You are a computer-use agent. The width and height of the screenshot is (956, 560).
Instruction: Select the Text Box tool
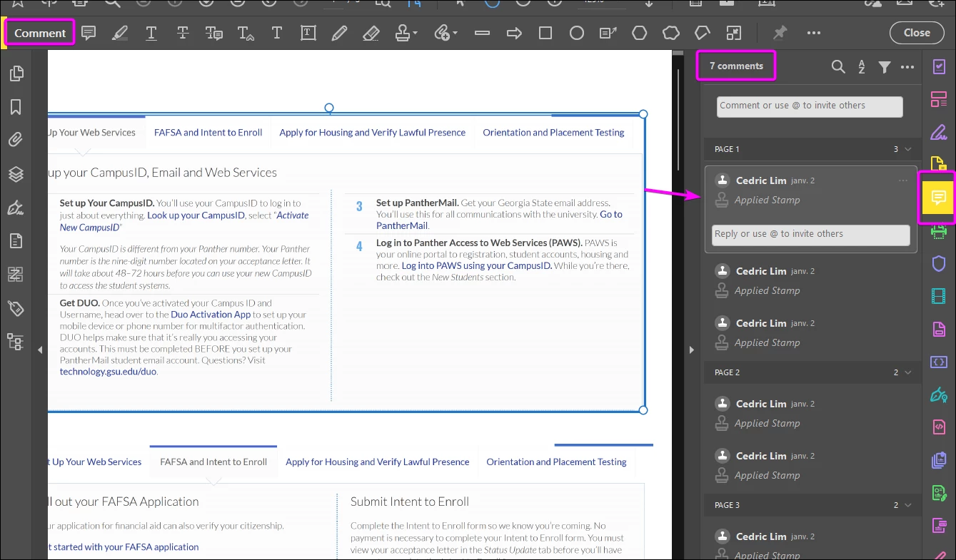click(x=308, y=33)
